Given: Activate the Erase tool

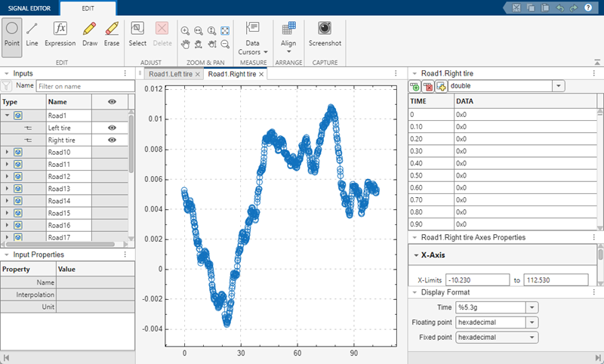Looking at the screenshot, I should [x=112, y=35].
